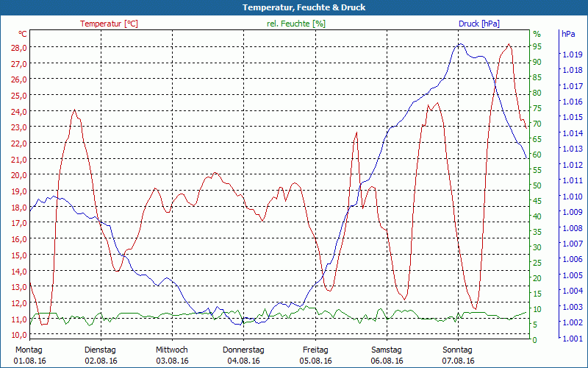Select the Sonntag day label

click(458, 350)
